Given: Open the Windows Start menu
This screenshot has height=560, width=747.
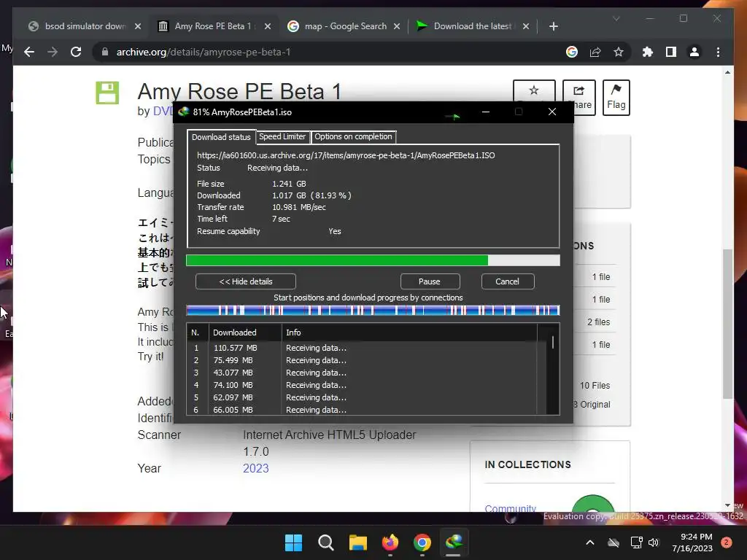Looking at the screenshot, I should pyautogui.click(x=293, y=542).
